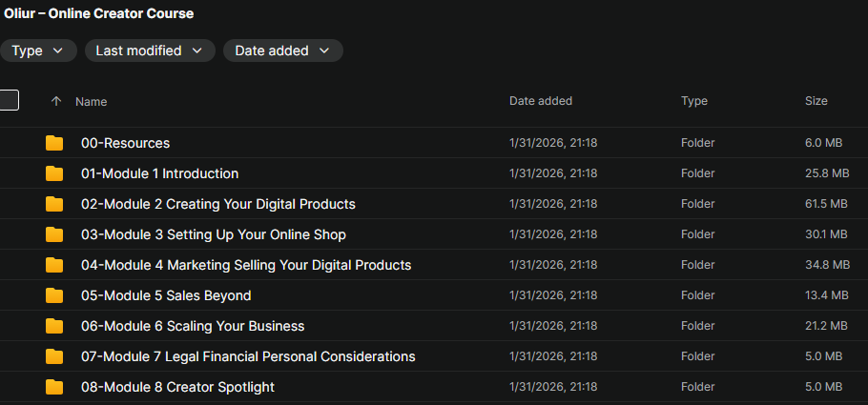The height and width of the screenshot is (405, 868).
Task: Sort files by the Name column
Action: pyautogui.click(x=92, y=101)
